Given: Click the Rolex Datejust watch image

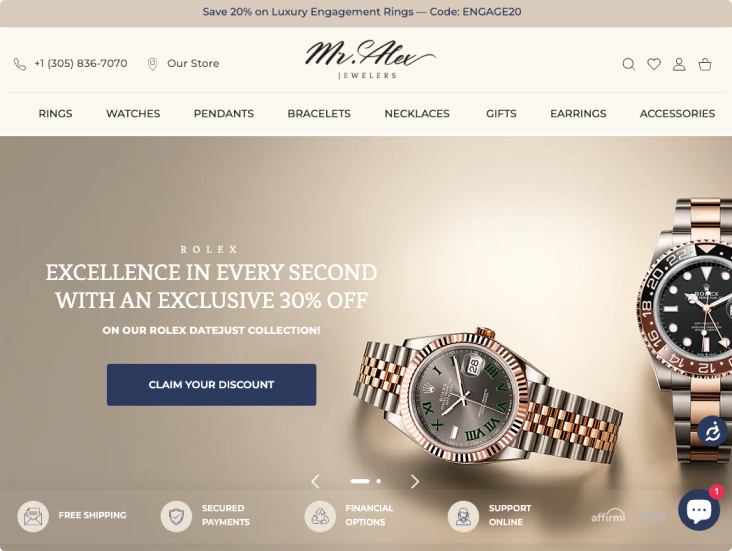Looking at the screenshot, I should [x=487, y=395].
